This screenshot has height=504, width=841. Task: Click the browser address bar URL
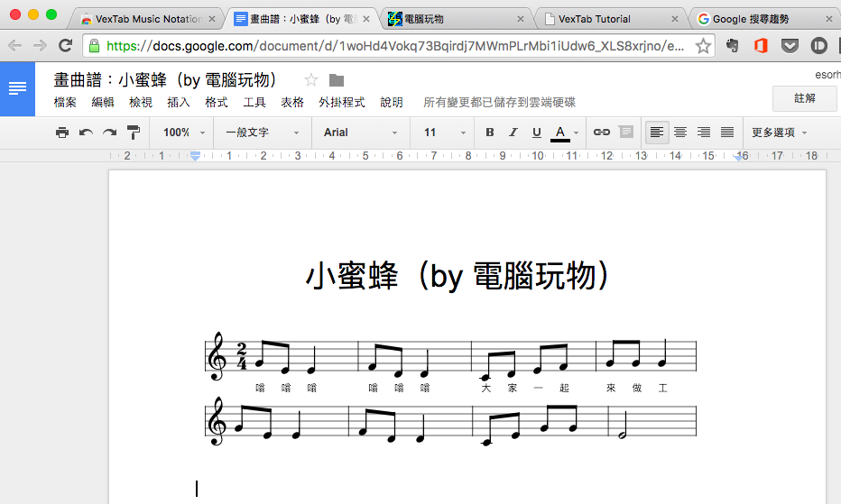click(395, 46)
